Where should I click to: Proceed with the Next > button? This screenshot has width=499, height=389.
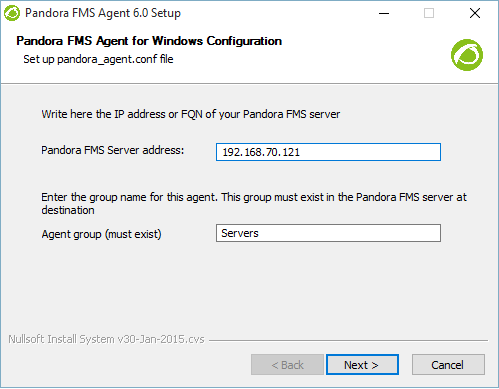pos(362,365)
